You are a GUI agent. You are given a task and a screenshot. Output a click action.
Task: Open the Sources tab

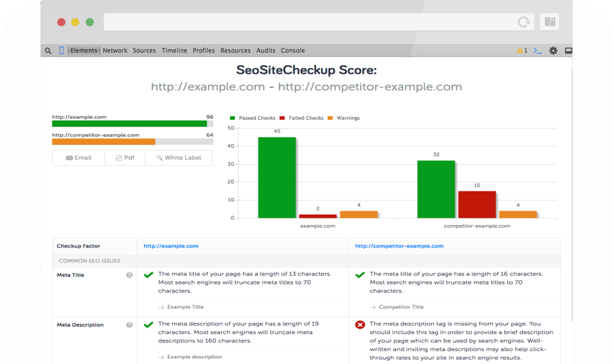(144, 50)
